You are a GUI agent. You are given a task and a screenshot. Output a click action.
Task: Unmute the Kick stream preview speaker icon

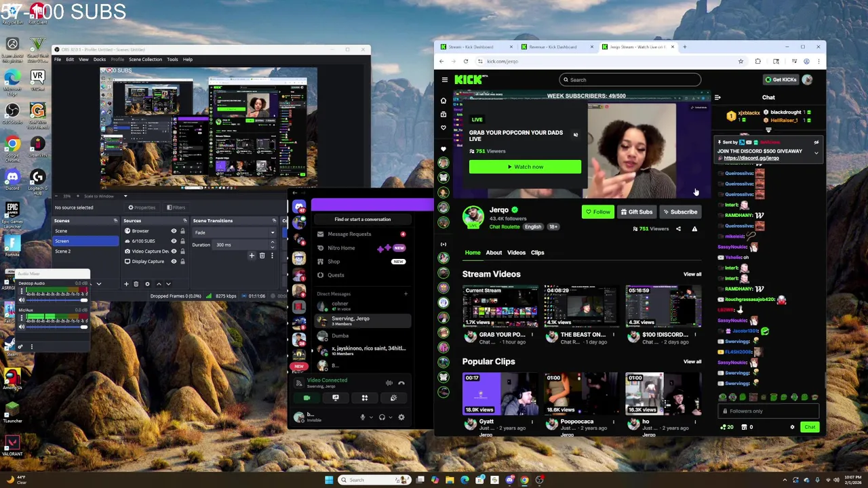pos(576,135)
